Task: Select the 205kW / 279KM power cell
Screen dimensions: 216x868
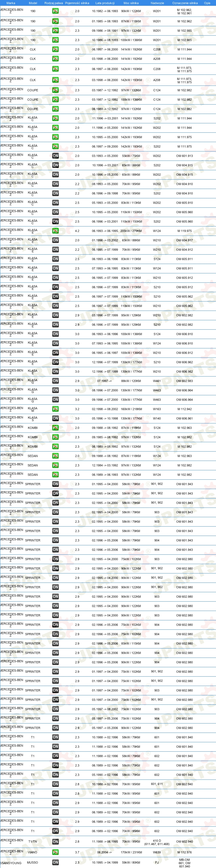Action: 131,231
